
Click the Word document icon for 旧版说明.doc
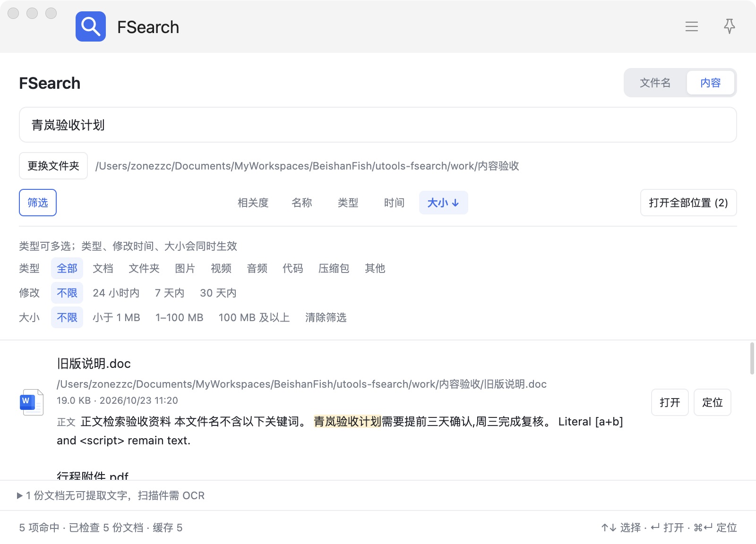pyautogui.click(x=32, y=402)
